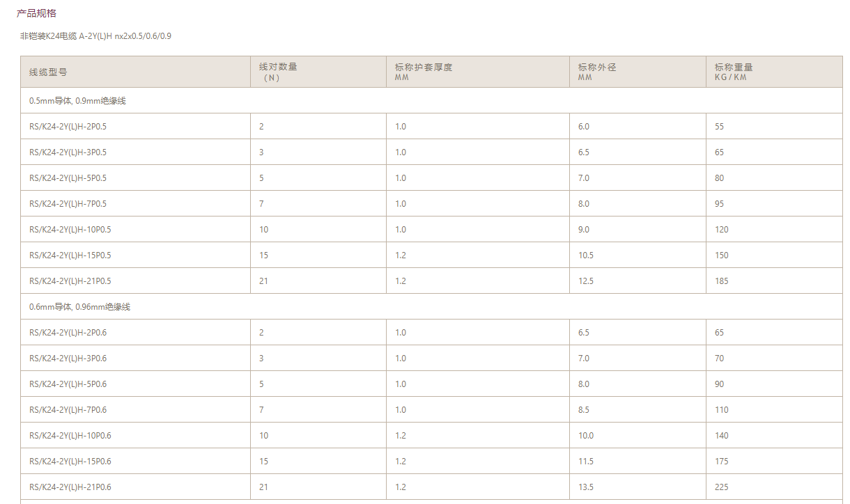Click the 标称外径 column header
The image size is (850, 504).
pyautogui.click(x=597, y=68)
